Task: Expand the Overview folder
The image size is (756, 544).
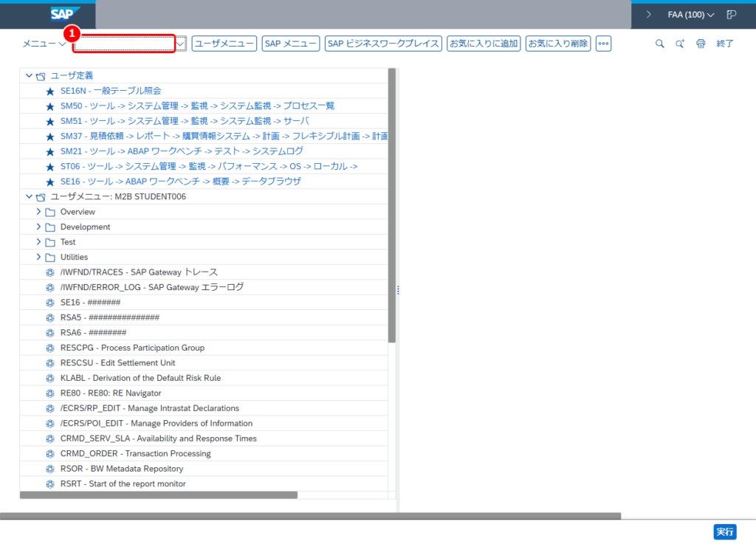Action: 38,212
